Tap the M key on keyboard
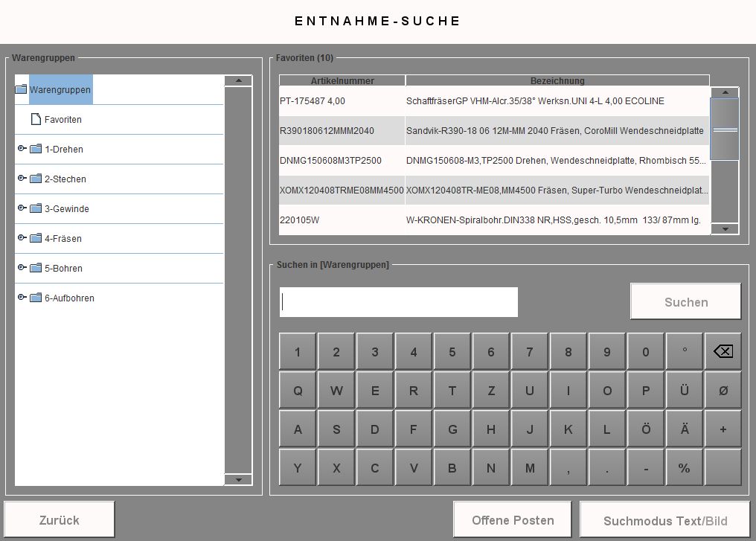The image size is (756, 541). [529, 467]
